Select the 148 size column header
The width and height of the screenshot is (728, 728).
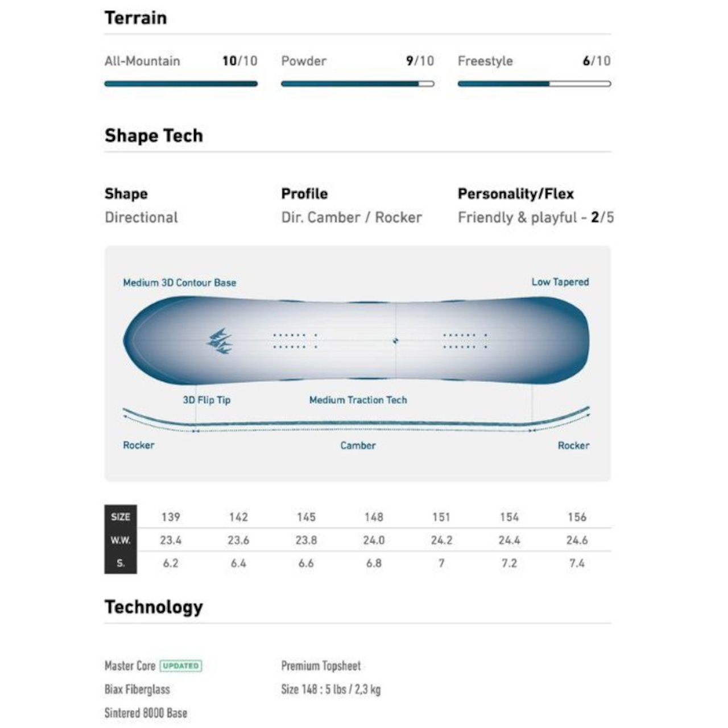point(374,517)
